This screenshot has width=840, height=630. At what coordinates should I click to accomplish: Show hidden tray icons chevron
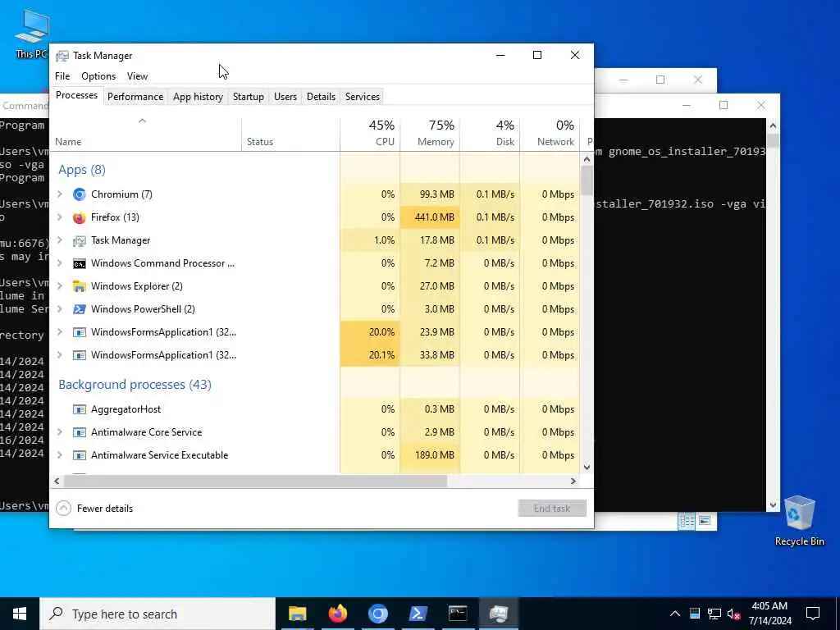pos(675,614)
